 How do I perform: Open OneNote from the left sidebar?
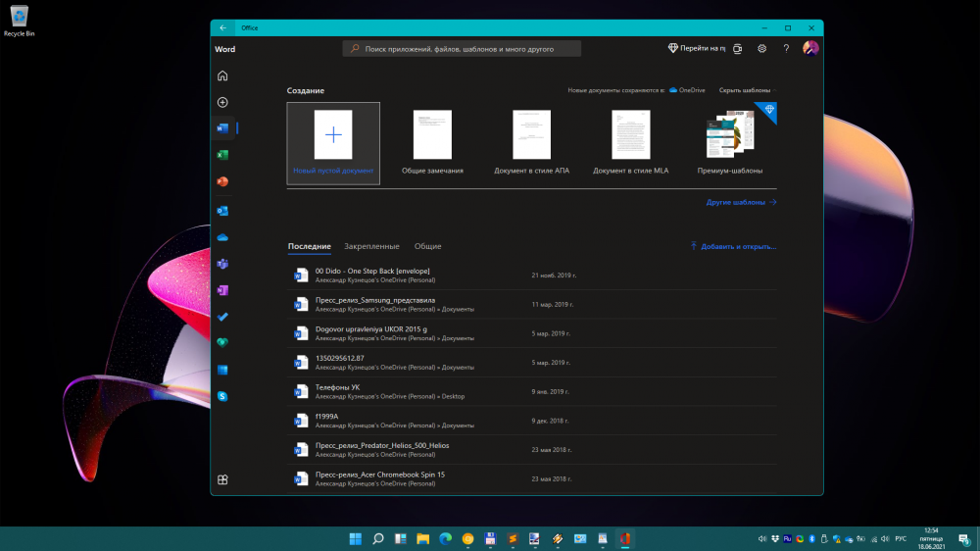(x=222, y=291)
